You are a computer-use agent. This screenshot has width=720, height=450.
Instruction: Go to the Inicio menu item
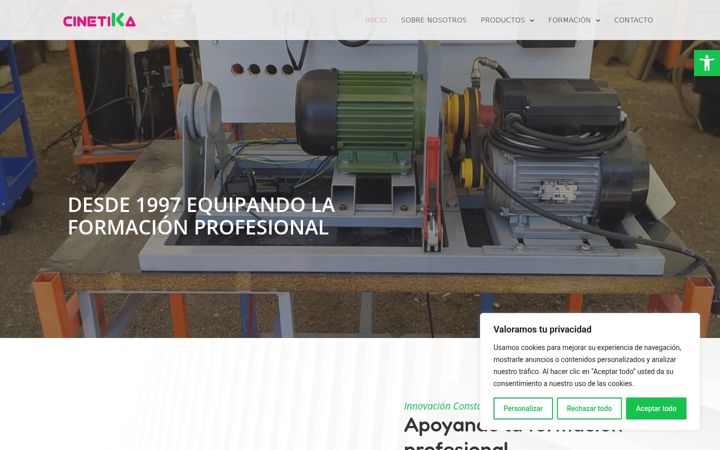[376, 20]
